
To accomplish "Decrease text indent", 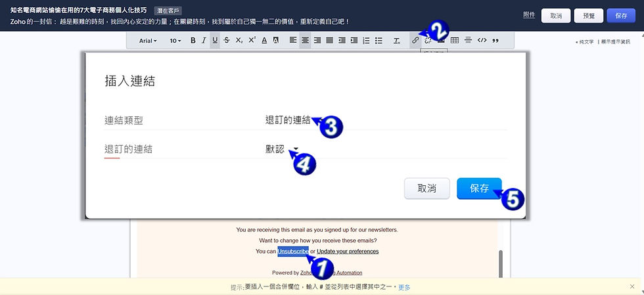I will 342,41.
